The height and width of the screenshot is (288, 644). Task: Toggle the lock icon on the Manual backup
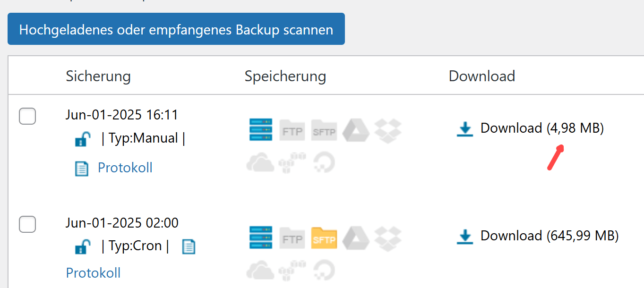pyautogui.click(x=83, y=139)
